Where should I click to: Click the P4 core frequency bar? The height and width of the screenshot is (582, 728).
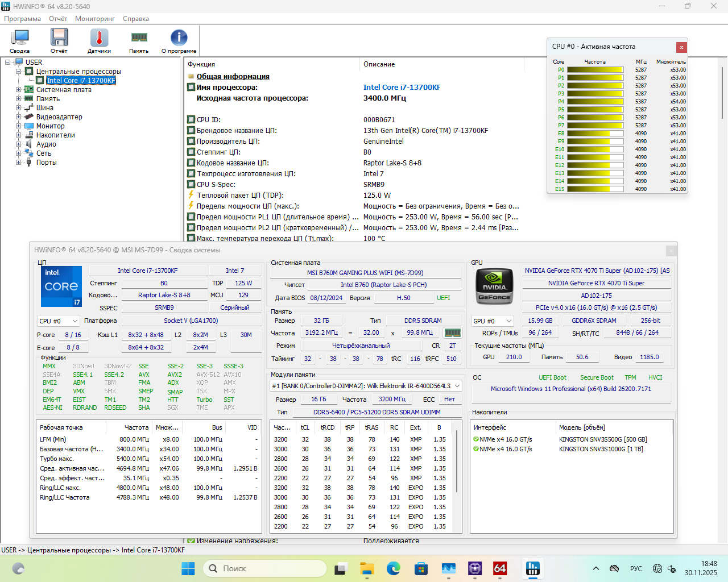click(597, 102)
